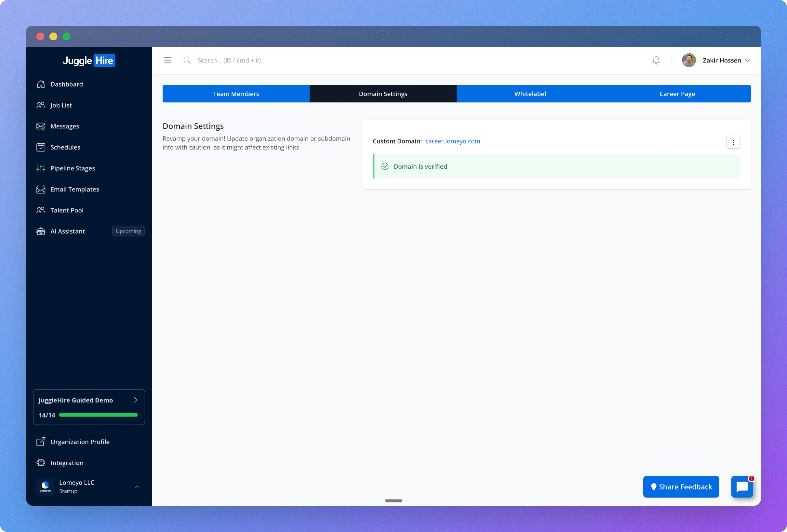This screenshot has height=532, width=787.
Task: Click the Dashboard sidebar icon
Action: pos(41,84)
